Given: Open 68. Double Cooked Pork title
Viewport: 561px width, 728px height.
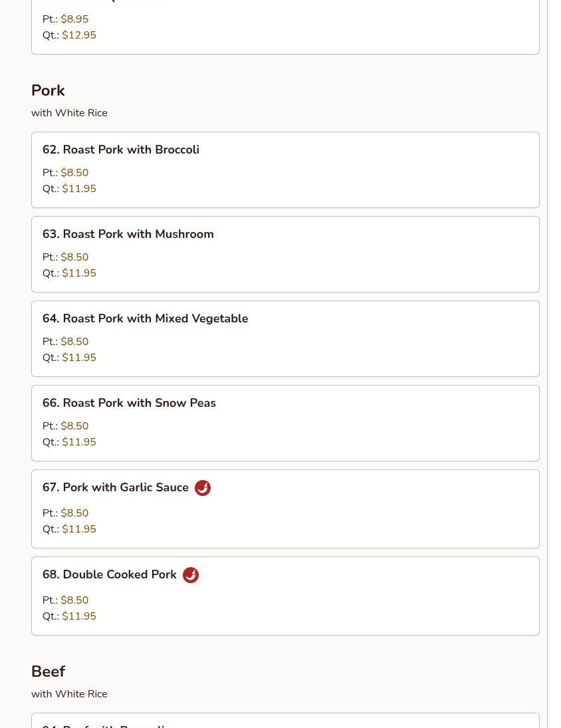Looking at the screenshot, I should pos(110,574).
